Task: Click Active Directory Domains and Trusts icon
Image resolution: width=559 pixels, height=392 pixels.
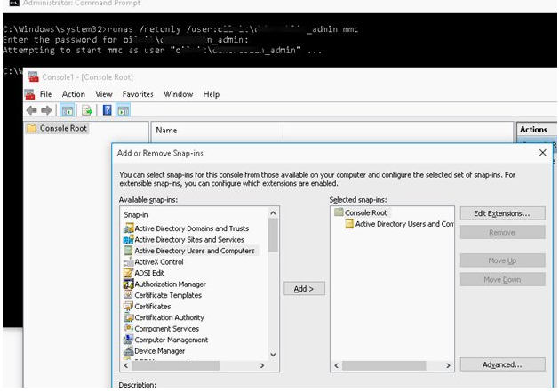Action: [128, 228]
